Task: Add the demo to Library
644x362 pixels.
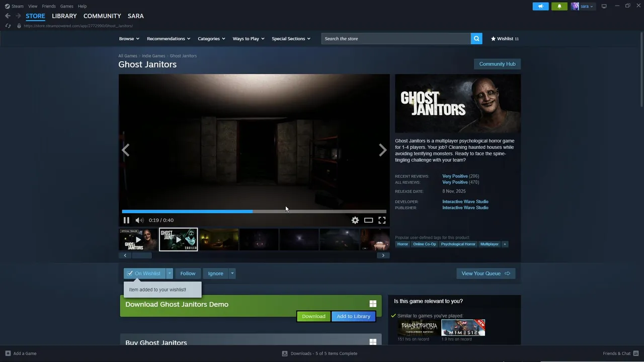Action: (353, 316)
